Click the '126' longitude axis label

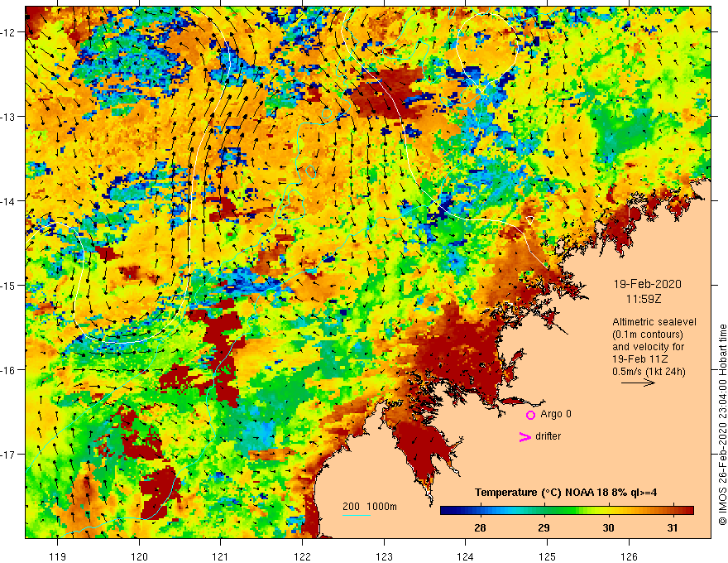coord(629,556)
